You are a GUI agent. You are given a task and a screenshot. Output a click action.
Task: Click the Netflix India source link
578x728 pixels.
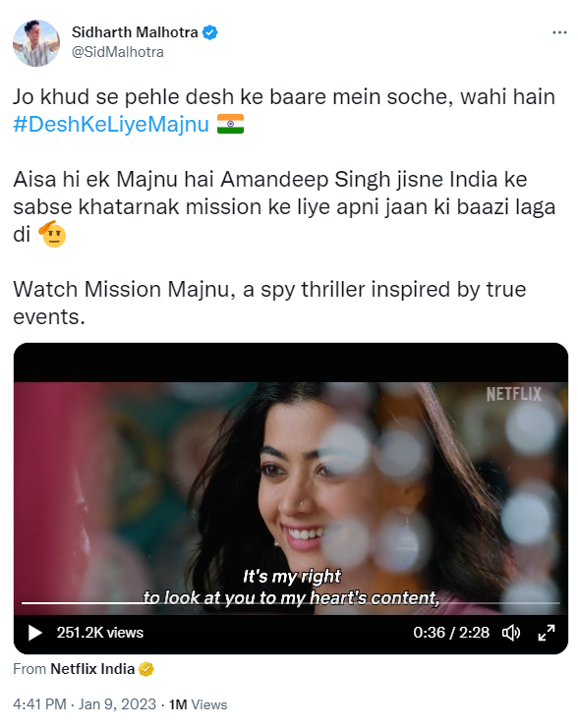pyautogui.click(x=92, y=669)
